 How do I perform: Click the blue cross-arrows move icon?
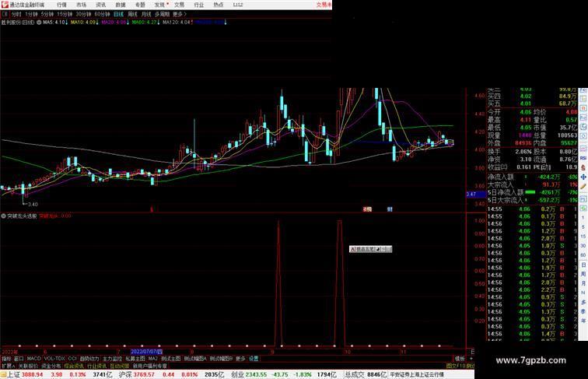pos(583,177)
